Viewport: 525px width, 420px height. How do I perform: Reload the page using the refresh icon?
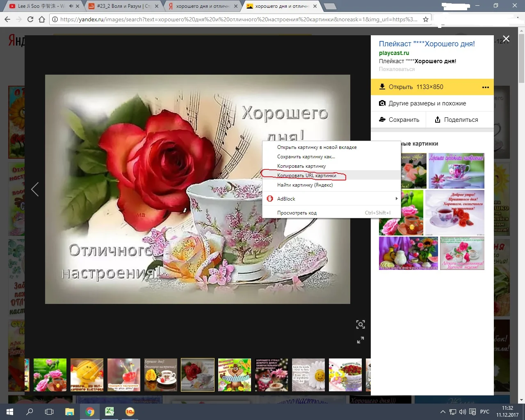(x=31, y=19)
